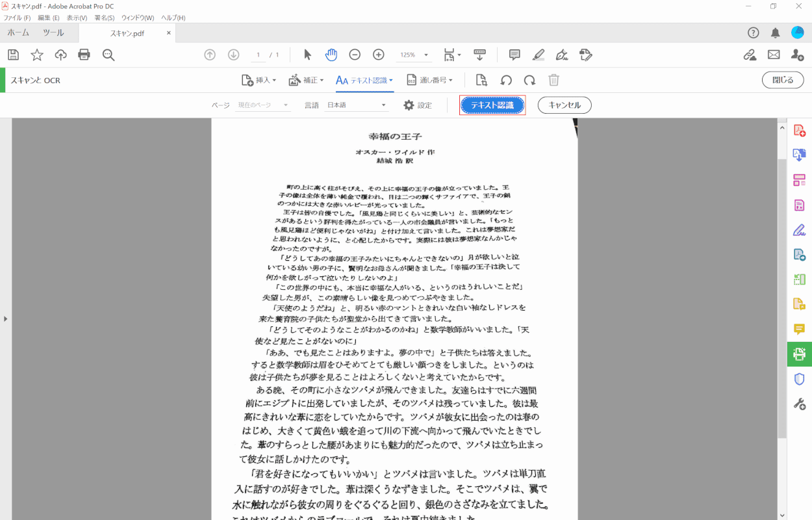Open the 言語 日本語 dropdown
This screenshot has width=812, height=520.
click(356, 105)
